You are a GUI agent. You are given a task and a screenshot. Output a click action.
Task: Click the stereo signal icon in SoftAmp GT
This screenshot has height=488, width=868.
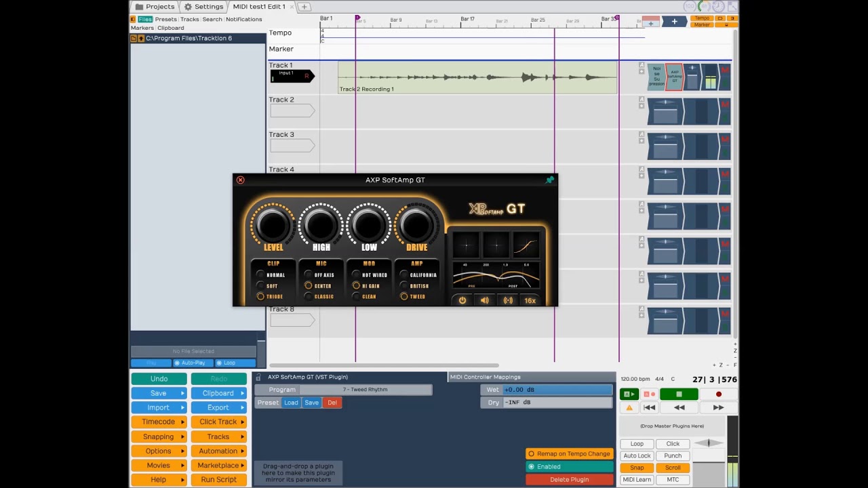pos(508,300)
